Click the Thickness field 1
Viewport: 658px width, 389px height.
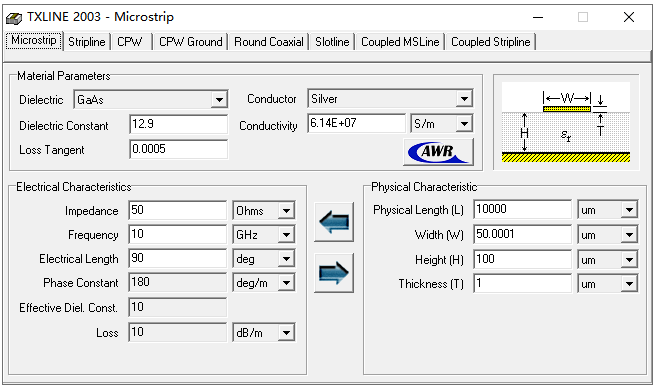523,284
